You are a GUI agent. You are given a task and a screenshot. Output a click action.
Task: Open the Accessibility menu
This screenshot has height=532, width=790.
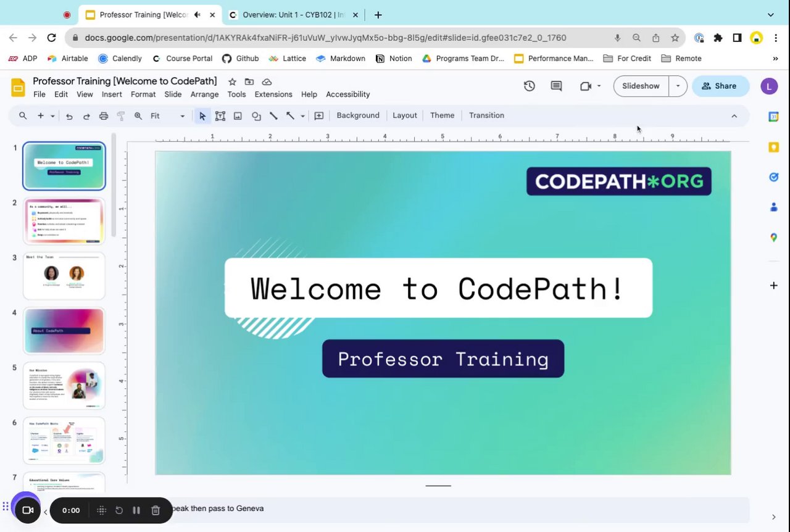[x=348, y=94]
